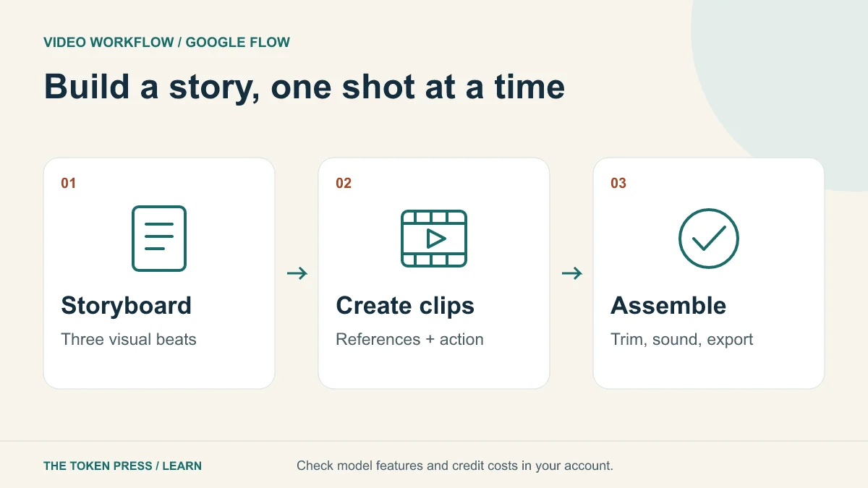Click the Storyboard document icon
Viewport: 868px width, 488px height.
coord(159,239)
